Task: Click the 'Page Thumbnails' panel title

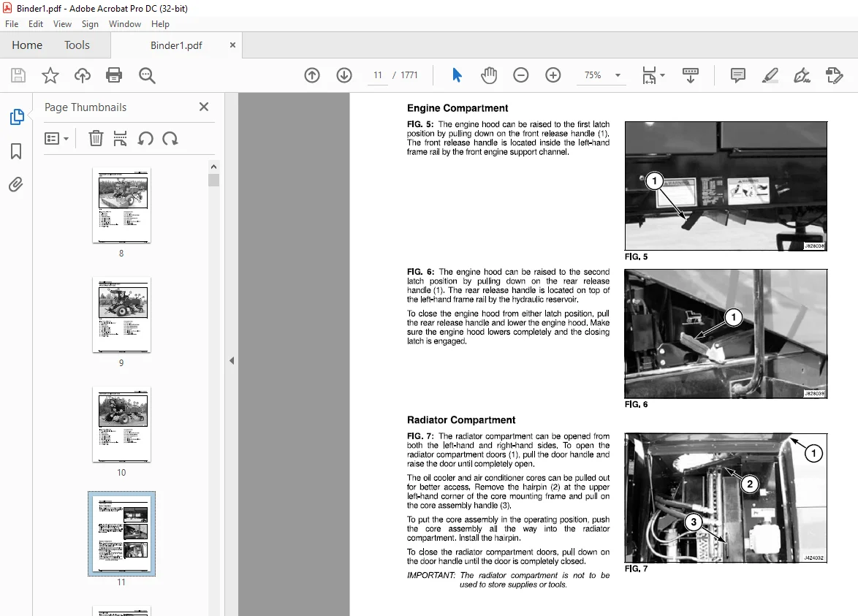Action: coord(86,107)
